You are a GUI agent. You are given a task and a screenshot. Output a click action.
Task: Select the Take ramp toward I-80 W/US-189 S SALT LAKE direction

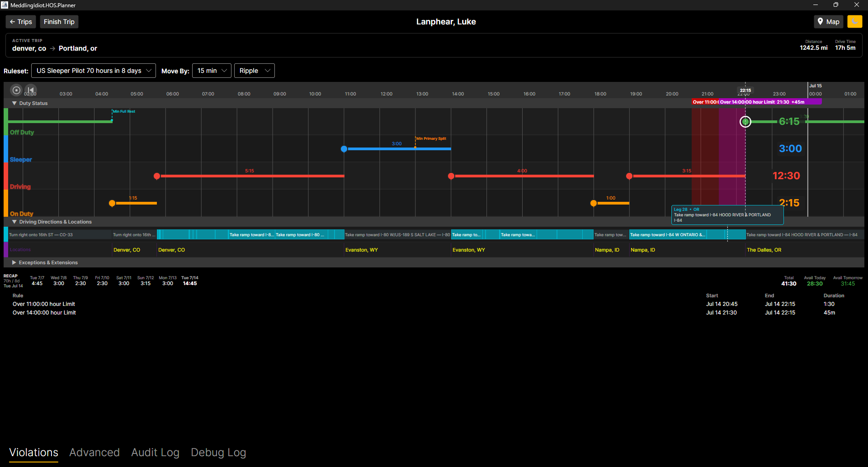tap(397, 234)
